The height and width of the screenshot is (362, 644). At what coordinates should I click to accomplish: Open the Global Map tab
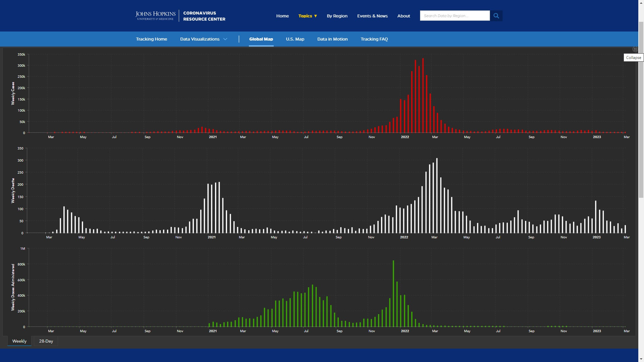[x=261, y=39]
